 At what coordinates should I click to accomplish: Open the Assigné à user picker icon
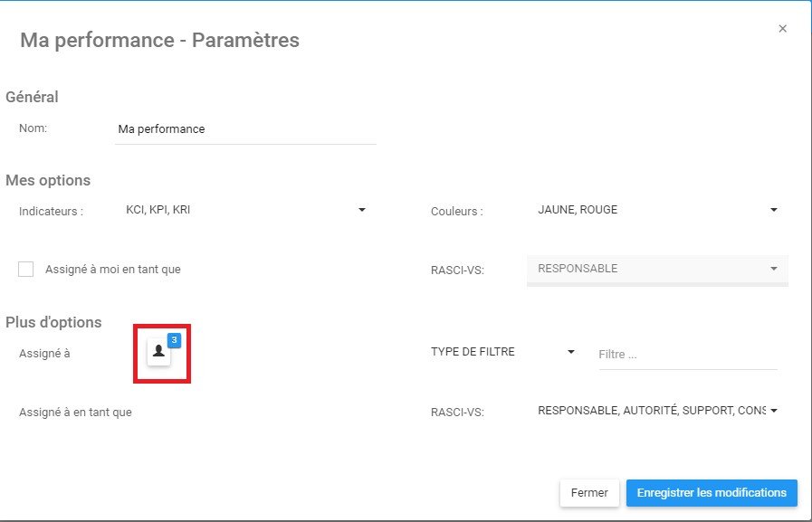(x=158, y=352)
